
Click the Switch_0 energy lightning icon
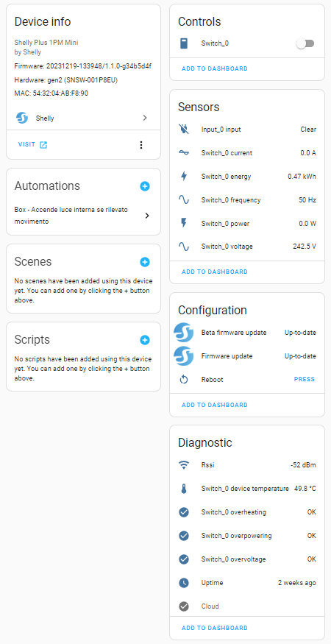(184, 177)
